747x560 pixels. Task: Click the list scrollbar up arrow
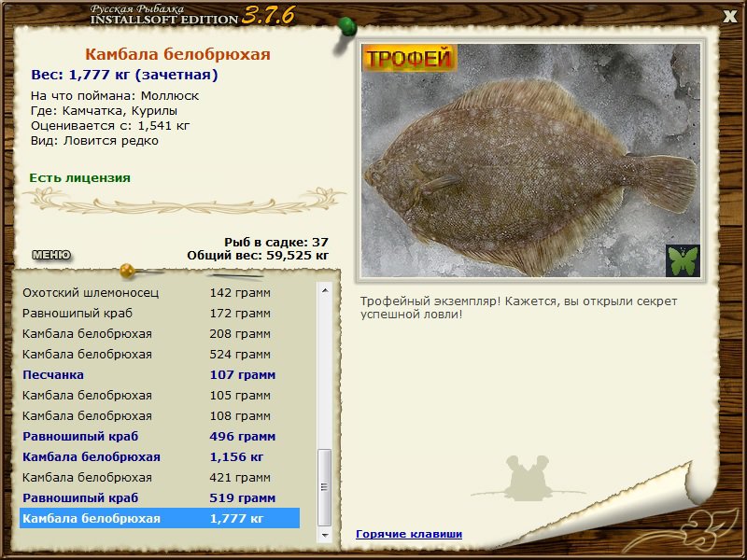[x=325, y=290]
